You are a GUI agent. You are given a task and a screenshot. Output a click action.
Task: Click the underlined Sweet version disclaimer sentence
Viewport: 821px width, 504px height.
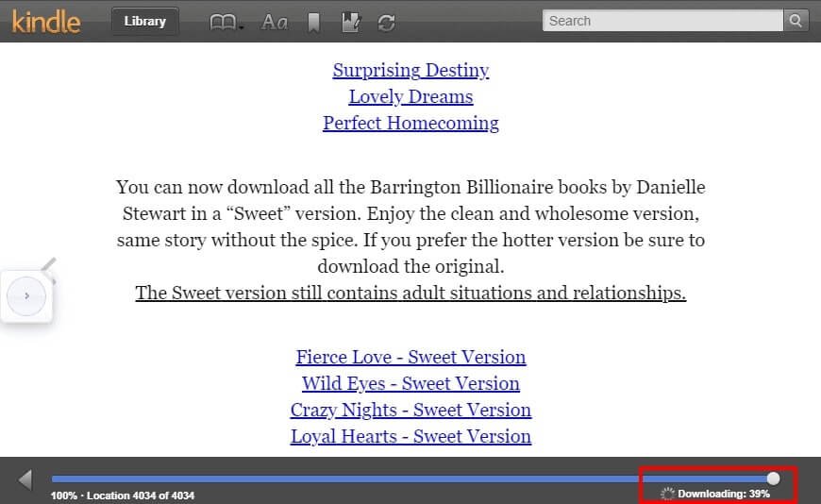tap(410, 293)
